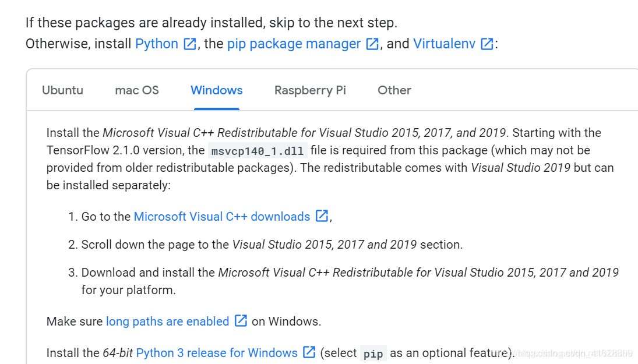Click external-link icon after Python 3 release for Windows

point(309,352)
